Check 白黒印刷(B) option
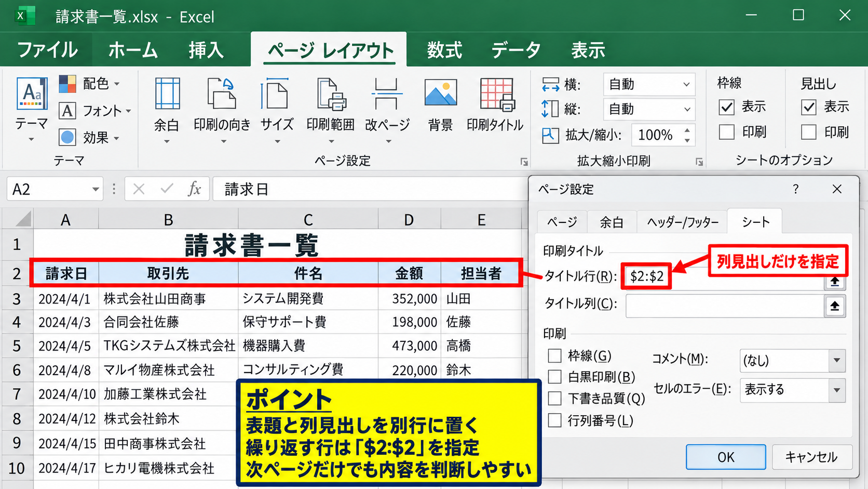The width and height of the screenshot is (868, 489). click(555, 377)
